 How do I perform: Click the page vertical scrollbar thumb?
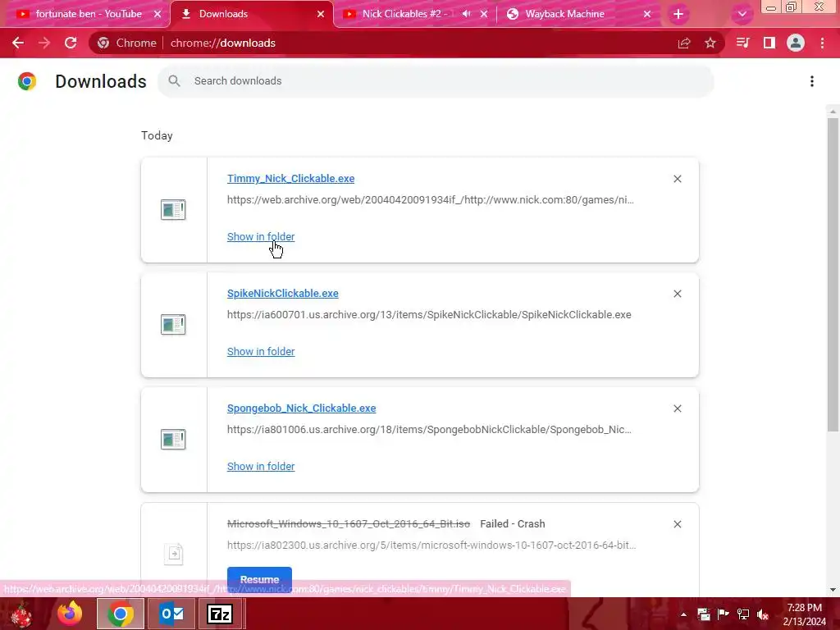click(833, 274)
